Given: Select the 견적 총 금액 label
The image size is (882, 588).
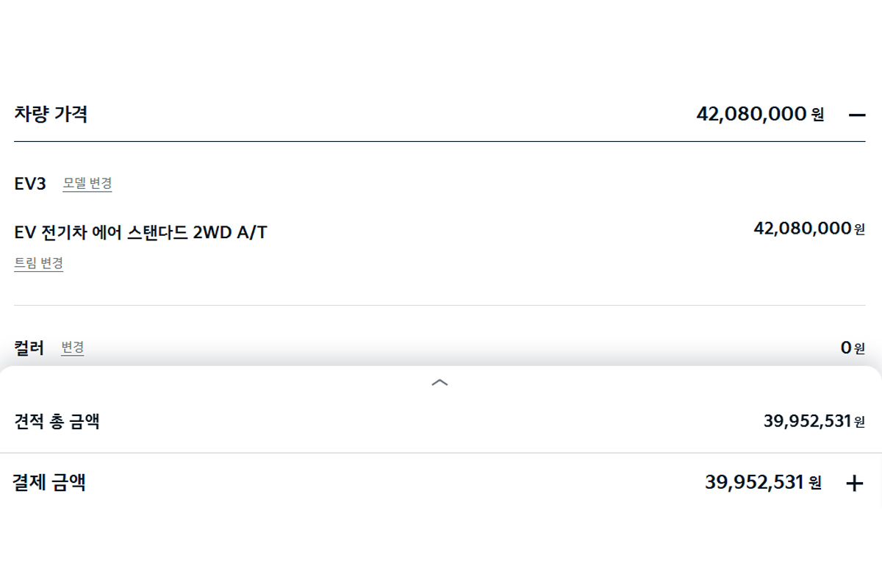Looking at the screenshot, I should coord(57,421).
